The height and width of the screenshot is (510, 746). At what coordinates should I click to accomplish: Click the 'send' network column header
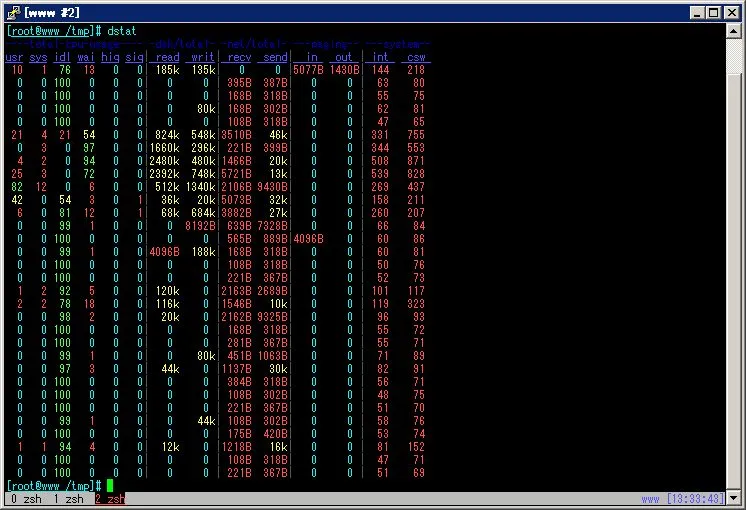[274, 57]
